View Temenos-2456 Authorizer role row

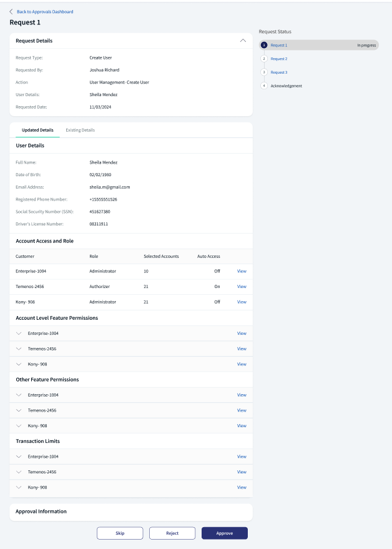(x=242, y=287)
